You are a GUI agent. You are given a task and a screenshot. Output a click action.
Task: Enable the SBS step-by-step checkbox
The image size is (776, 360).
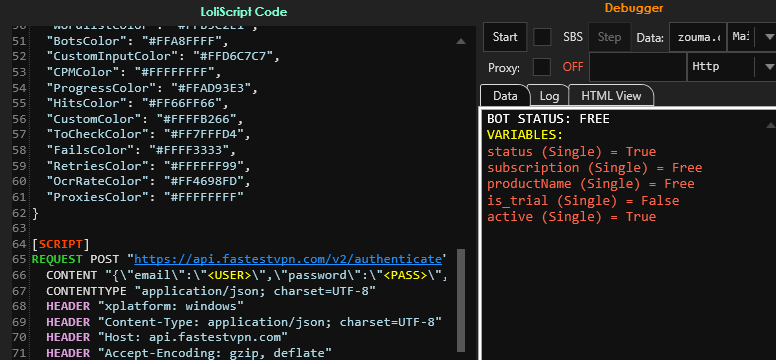click(542, 37)
